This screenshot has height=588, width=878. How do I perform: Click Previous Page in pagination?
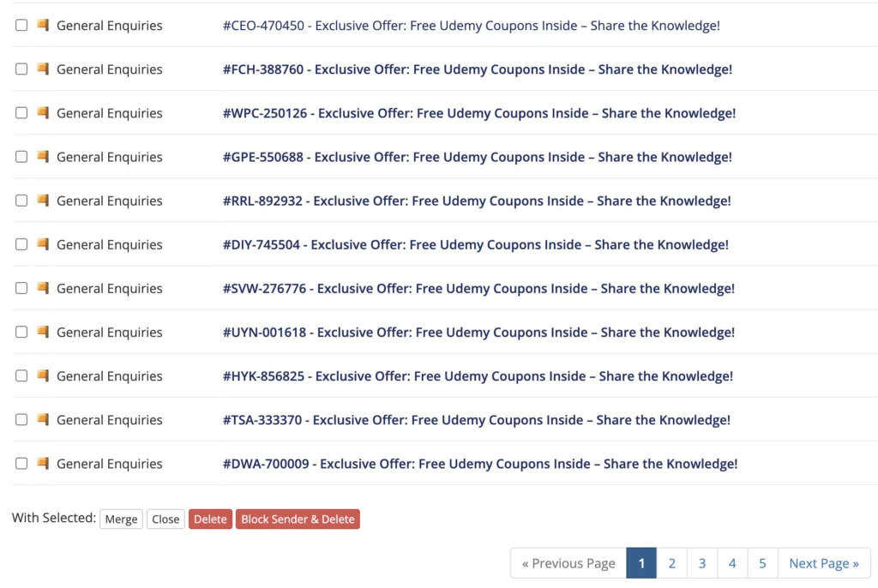pos(568,563)
